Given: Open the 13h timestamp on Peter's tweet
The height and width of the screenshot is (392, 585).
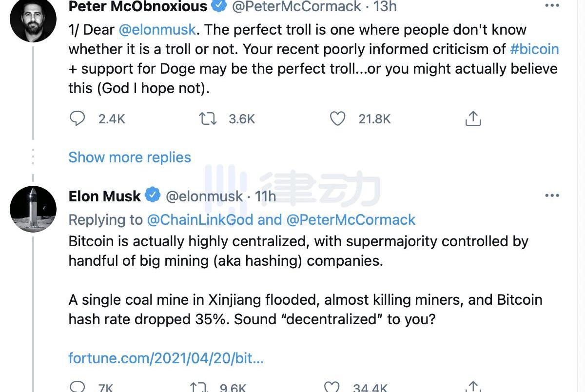Looking at the screenshot, I should [385, 6].
